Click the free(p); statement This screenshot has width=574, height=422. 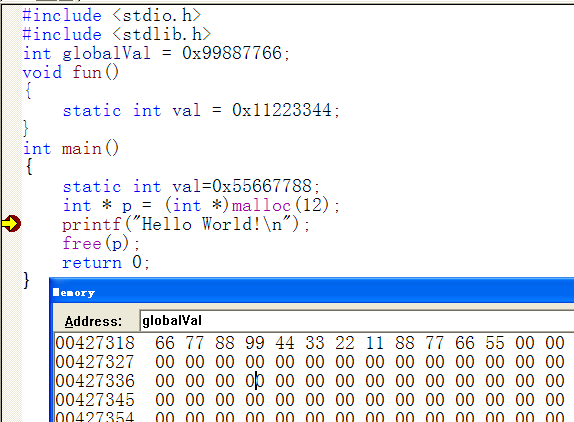[x=101, y=243]
